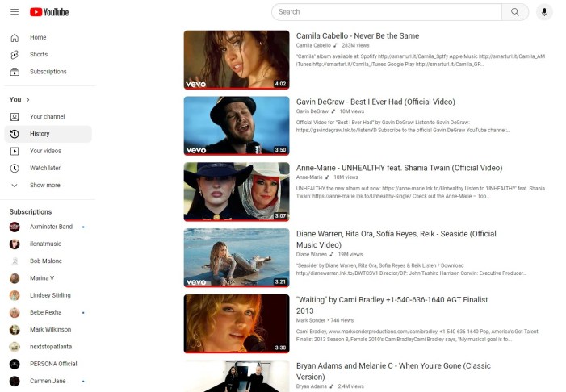This screenshot has width=566, height=392.
Task: Click the YouTube logo
Action: point(49,12)
